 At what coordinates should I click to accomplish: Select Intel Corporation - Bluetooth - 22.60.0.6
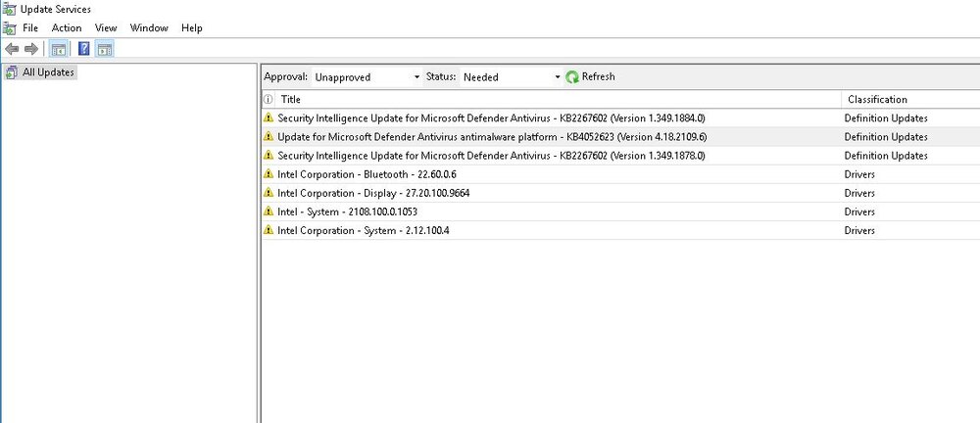tap(367, 174)
